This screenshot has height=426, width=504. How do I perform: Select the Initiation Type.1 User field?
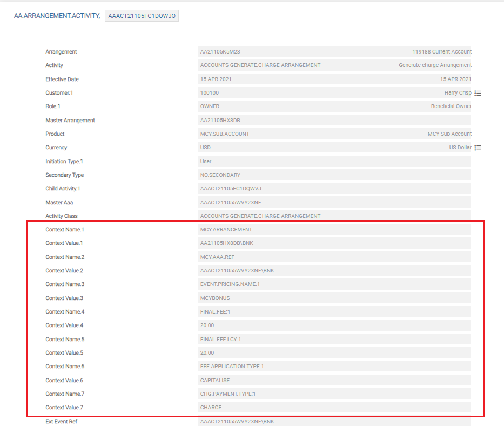click(206, 161)
